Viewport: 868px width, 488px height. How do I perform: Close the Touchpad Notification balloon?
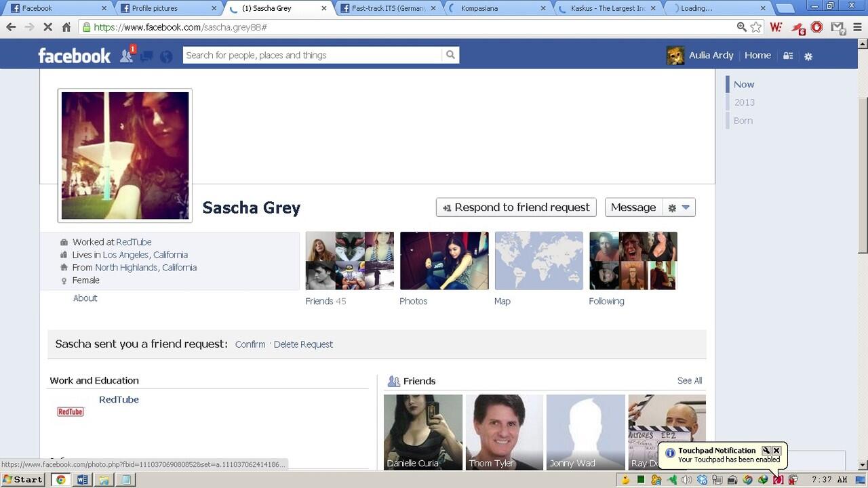(776, 451)
